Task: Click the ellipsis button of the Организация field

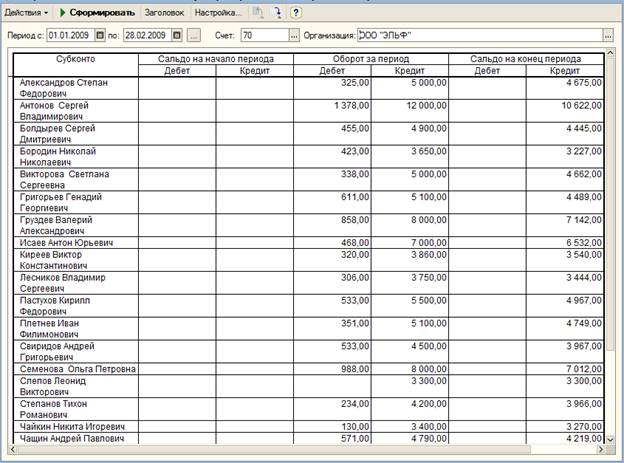Action: (607, 35)
